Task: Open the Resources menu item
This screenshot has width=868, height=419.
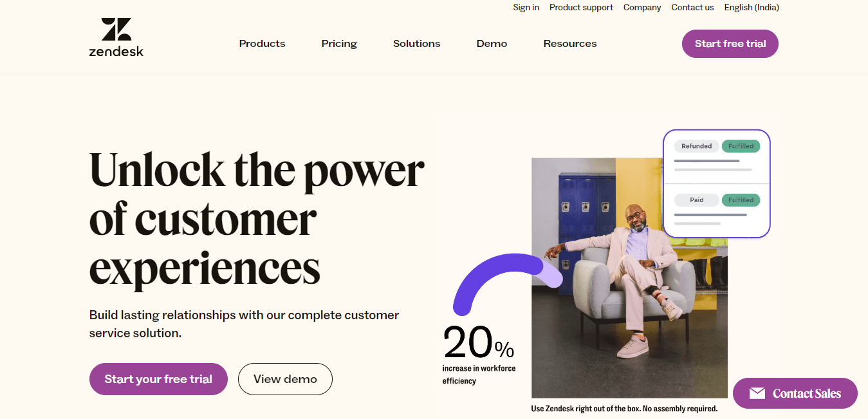Action: click(569, 43)
